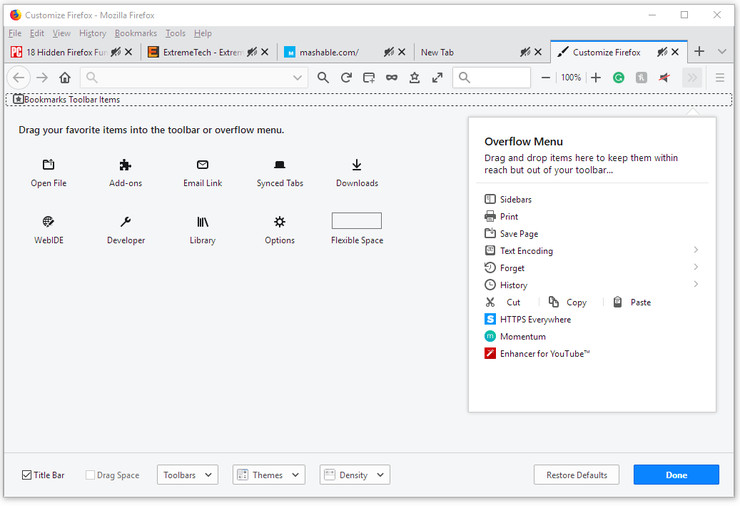Open the Toolbars dropdown
Viewport: 740px width, 506px height.
[187, 475]
